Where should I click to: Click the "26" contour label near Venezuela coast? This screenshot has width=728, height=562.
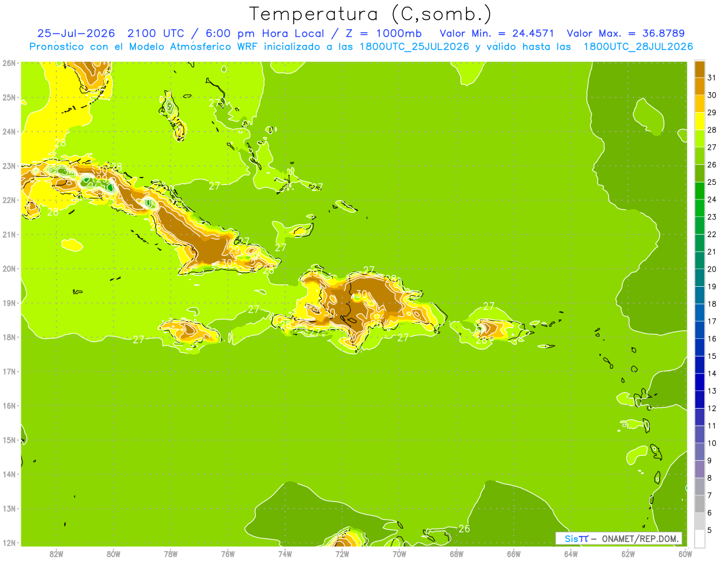click(x=464, y=529)
